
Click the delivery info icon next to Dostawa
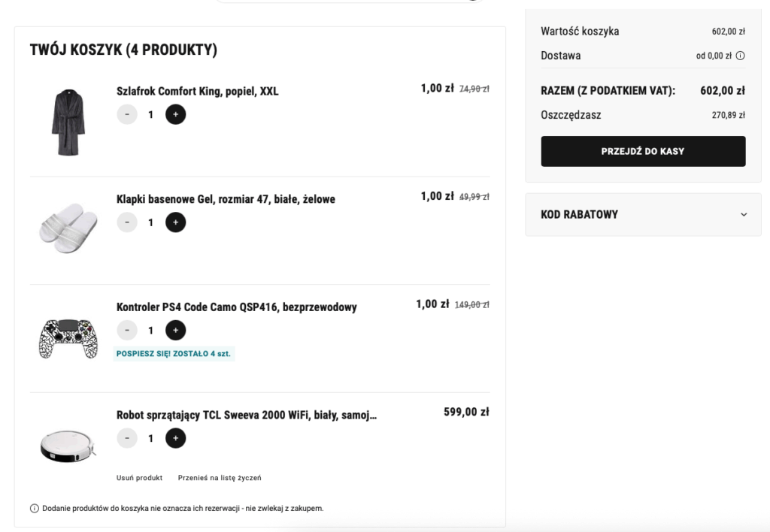coord(741,56)
